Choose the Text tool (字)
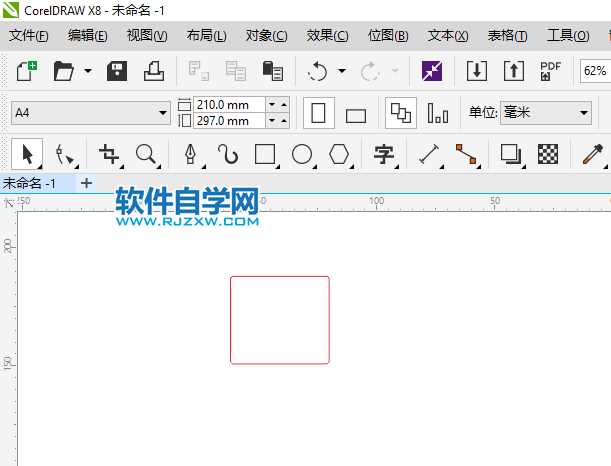The width and height of the screenshot is (611, 466). pyautogui.click(x=383, y=154)
